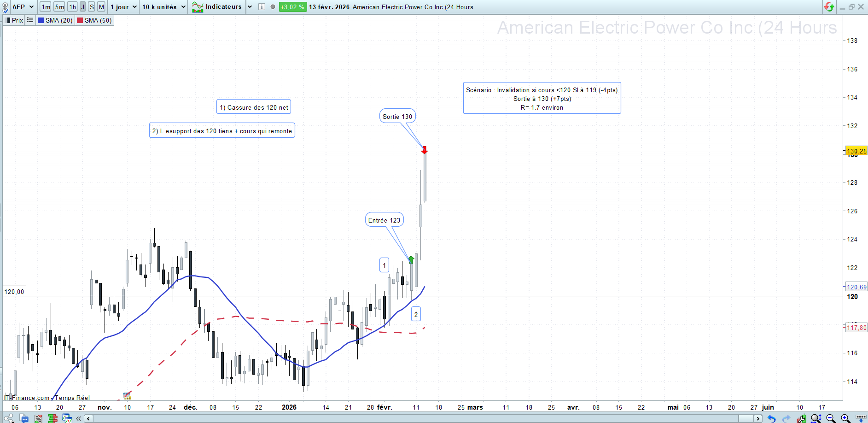Switch chart to 5m timeframe

[x=59, y=7]
